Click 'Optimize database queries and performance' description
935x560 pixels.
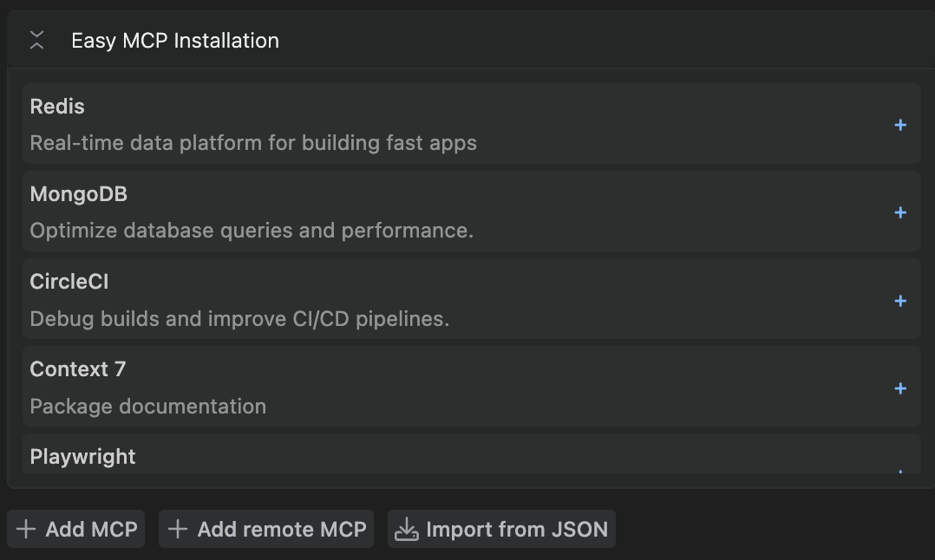click(x=252, y=231)
